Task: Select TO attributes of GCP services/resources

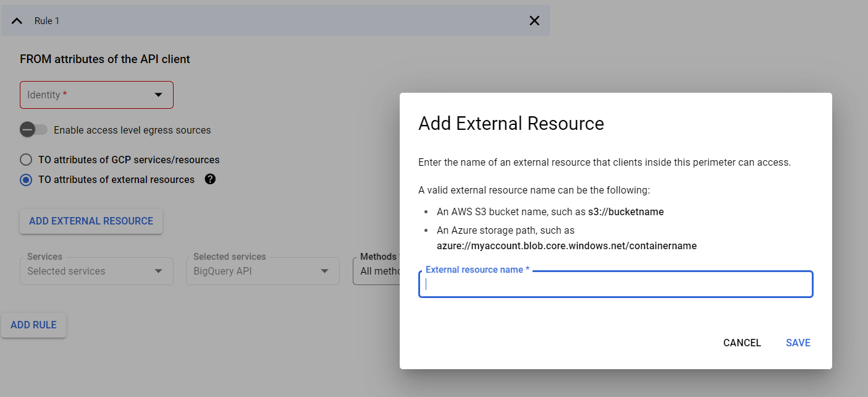Action: coord(26,160)
